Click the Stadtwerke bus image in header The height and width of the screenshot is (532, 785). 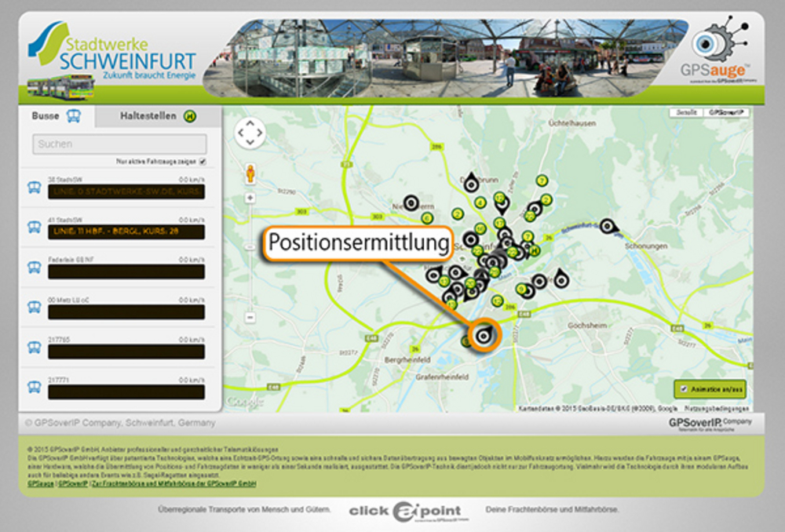coord(60,88)
